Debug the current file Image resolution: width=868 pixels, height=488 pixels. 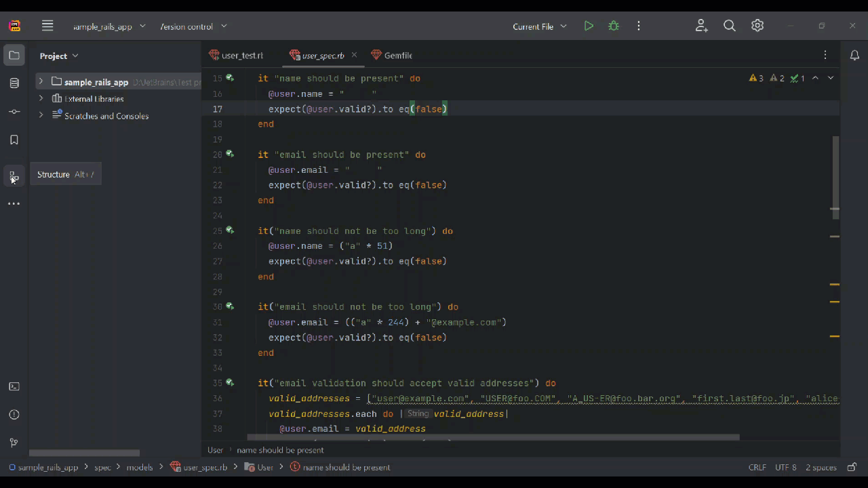pos(614,26)
